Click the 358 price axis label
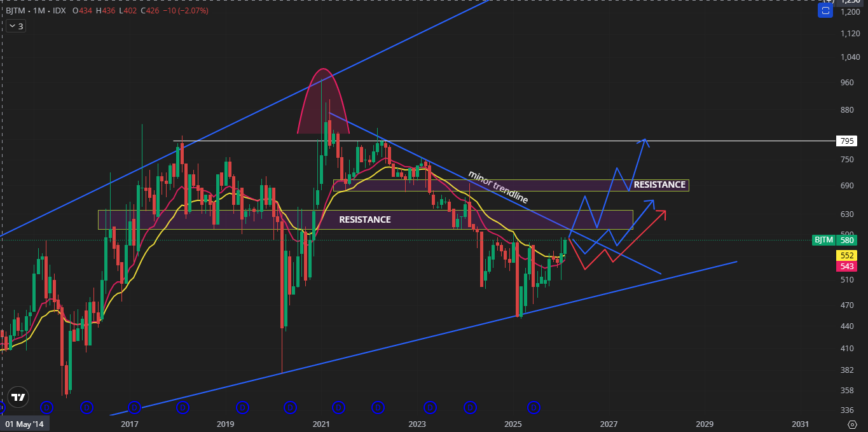Screen dimensions: 868x432 [847, 391]
